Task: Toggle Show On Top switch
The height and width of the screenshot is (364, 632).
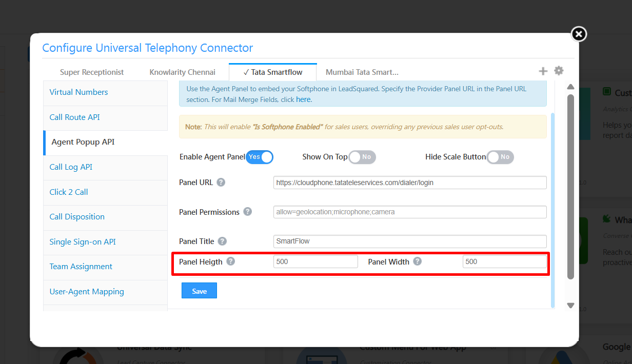Action: pos(362,157)
